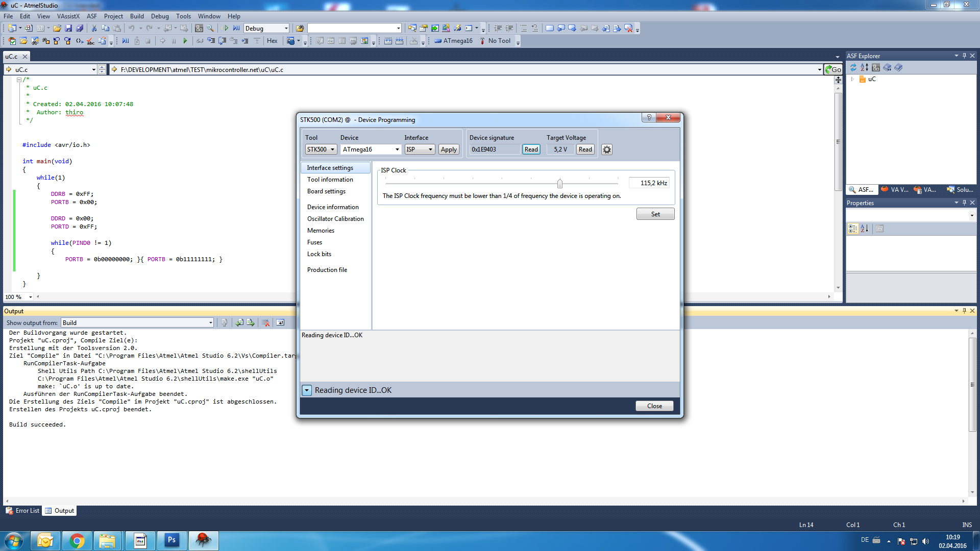Click Apply in Device Programming
The image size is (980, 551).
tap(449, 149)
